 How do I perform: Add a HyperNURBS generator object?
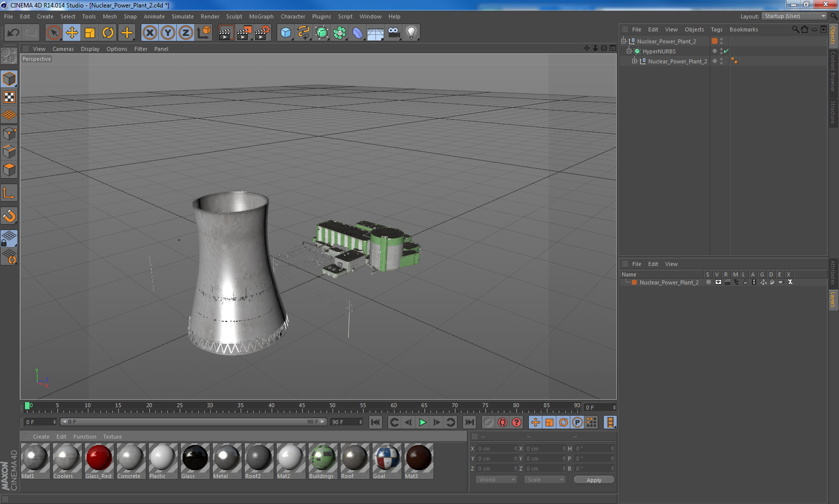[x=322, y=33]
